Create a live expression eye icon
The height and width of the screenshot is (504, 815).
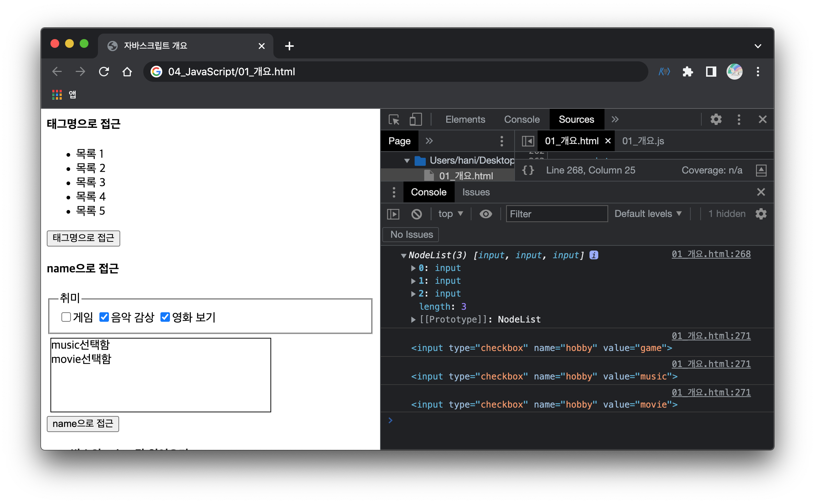point(485,214)
